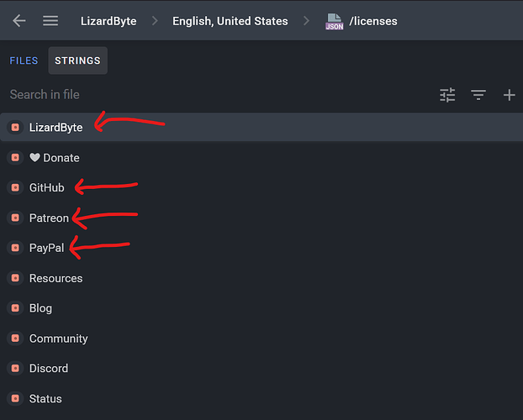The height and width of the screenshot is (420, 523).
Task: Select the Donate string
Action: click(55, 158)
